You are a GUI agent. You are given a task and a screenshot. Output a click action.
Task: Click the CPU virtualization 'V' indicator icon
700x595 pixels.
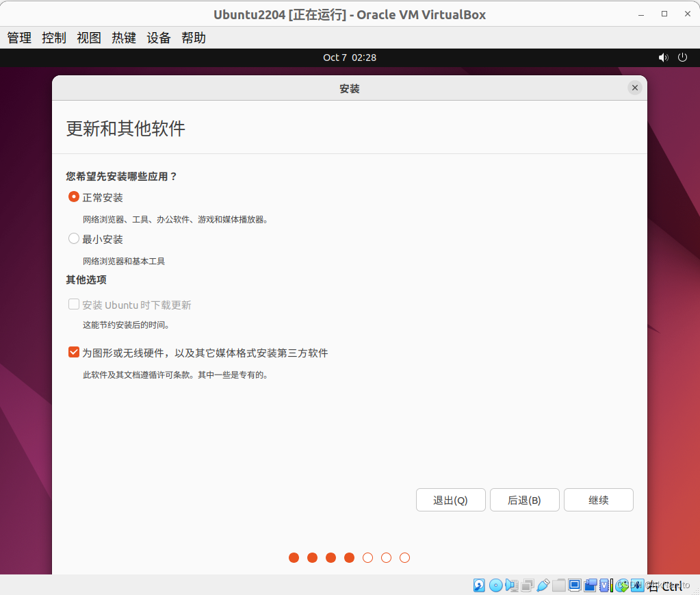(x=604, y=585)
